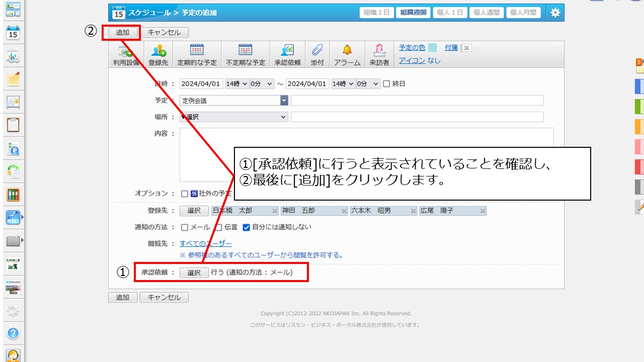The height and width of the screenshot is (362, 644).
Task: Open the start hour 14時 dropdown
Action: coord(236,84)
